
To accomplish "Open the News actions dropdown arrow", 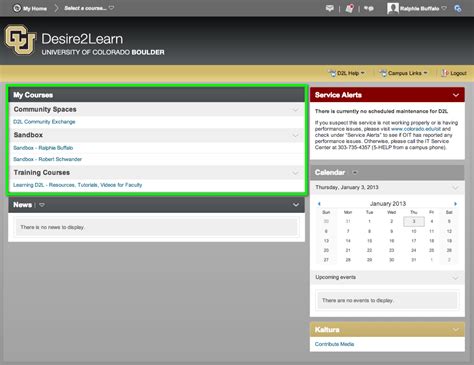I will pyautogui.click(x=42, y=205).
